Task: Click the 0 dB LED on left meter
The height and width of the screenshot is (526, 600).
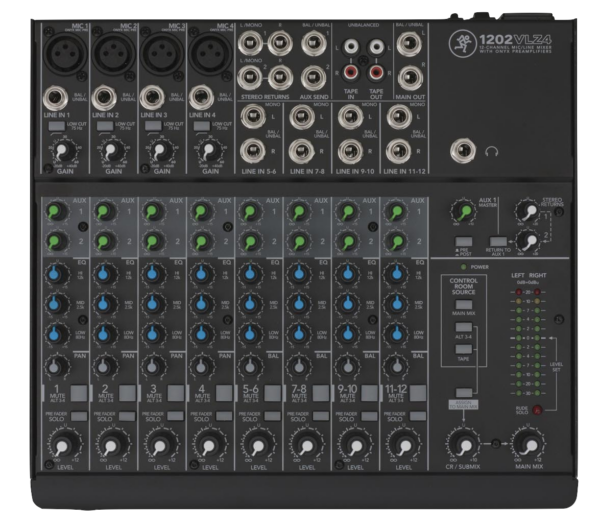Action: tap(518, 338)
